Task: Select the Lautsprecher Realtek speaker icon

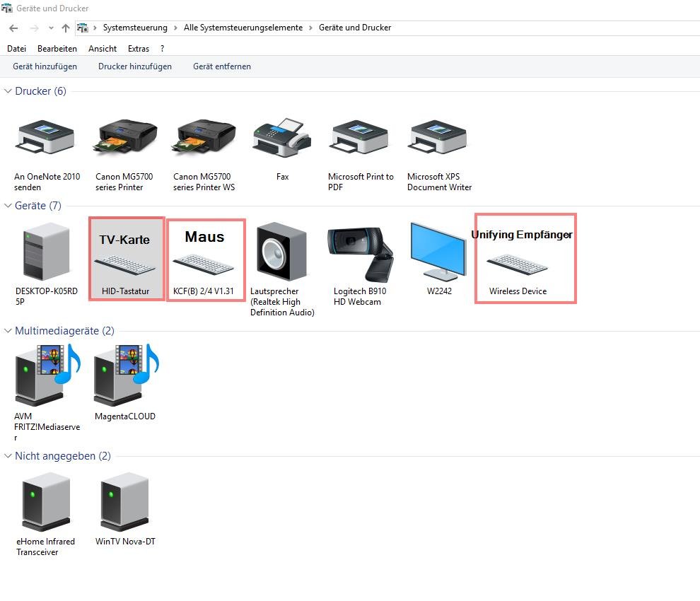Action: coord(281,252)
